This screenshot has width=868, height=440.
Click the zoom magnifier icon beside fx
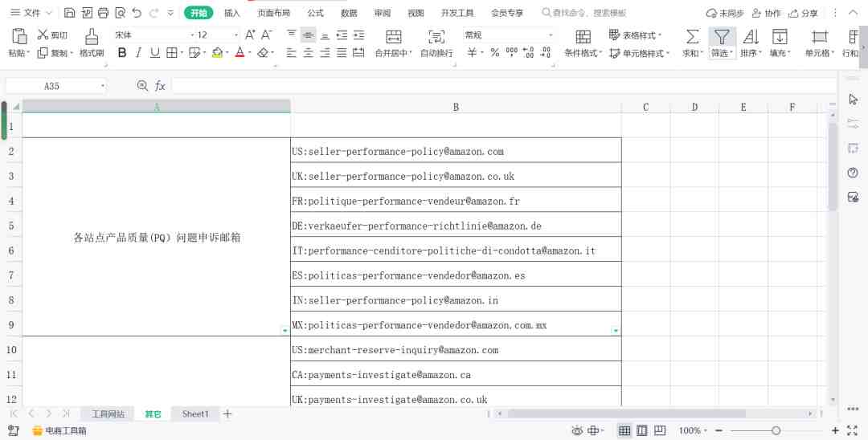(142, 85)
